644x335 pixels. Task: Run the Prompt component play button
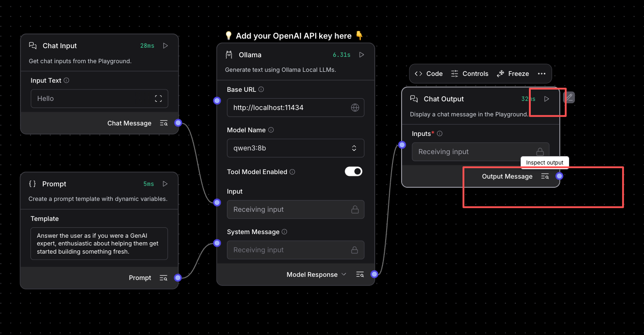click(x=165, y=184)
